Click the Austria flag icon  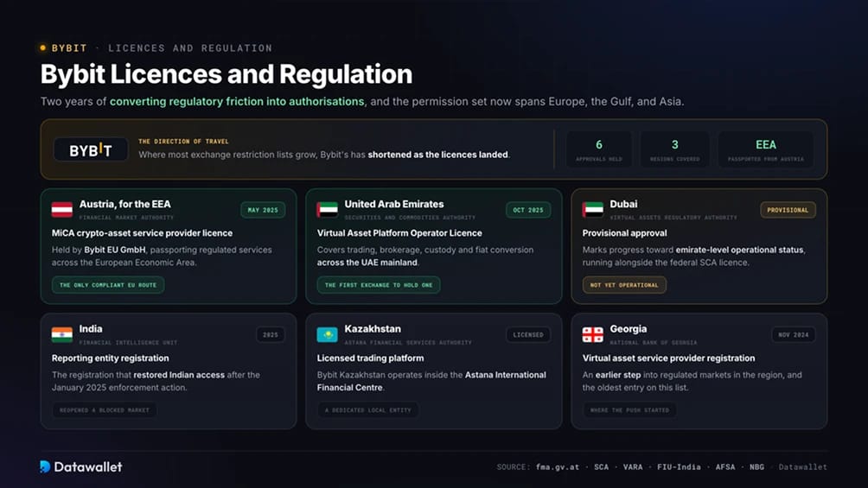coord(62,210)
